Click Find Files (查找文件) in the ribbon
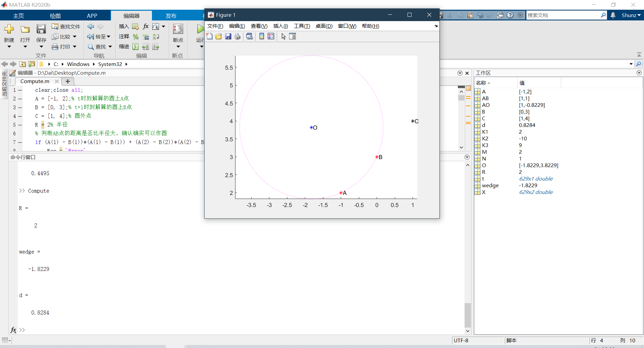This screenshot has height=348, width=644. (x=66, y=26)
